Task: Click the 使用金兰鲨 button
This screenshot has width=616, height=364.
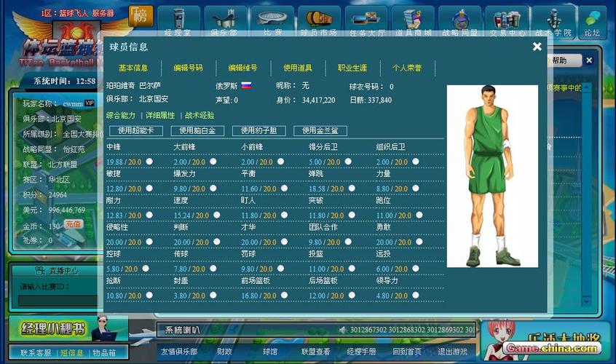Action: [x=320, y=131]
